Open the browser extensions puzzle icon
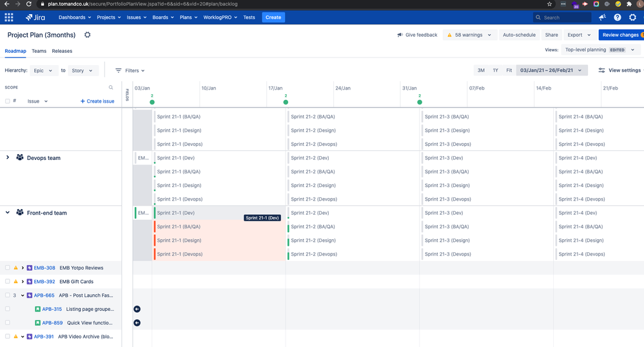 (629, 4)
